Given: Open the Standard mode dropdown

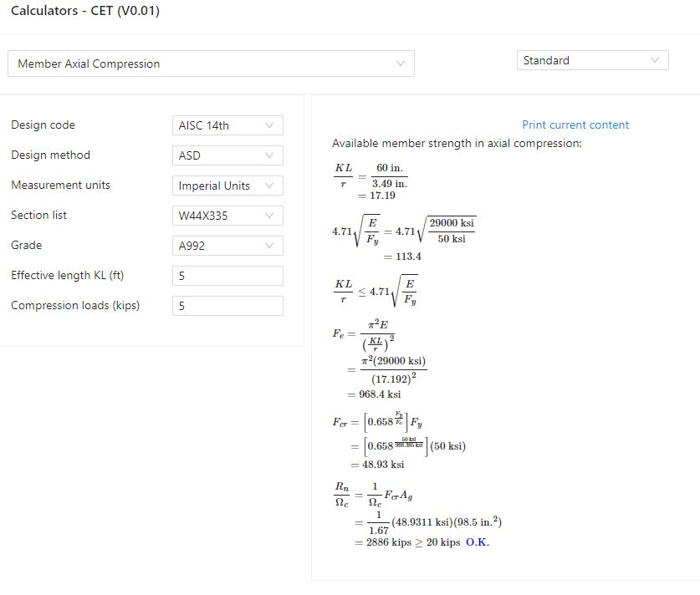Looking at the screenshot, I should 592,60.
